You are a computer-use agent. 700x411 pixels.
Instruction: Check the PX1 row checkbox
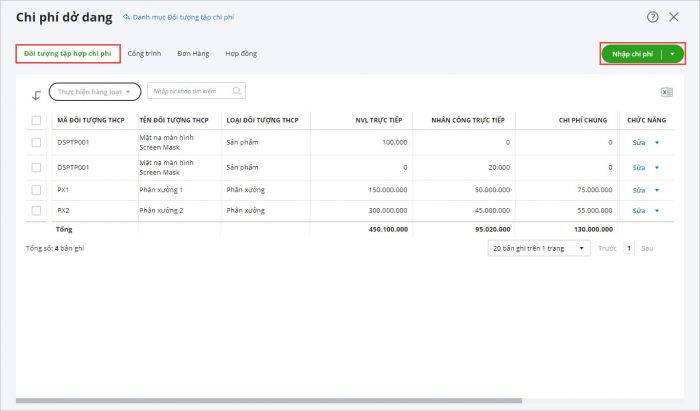click(37, 189)
